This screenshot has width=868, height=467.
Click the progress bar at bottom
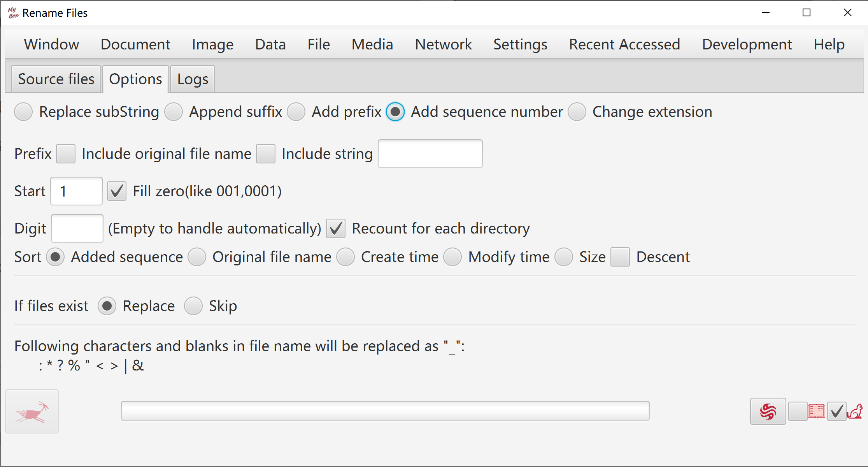click(x=385, y=411)
